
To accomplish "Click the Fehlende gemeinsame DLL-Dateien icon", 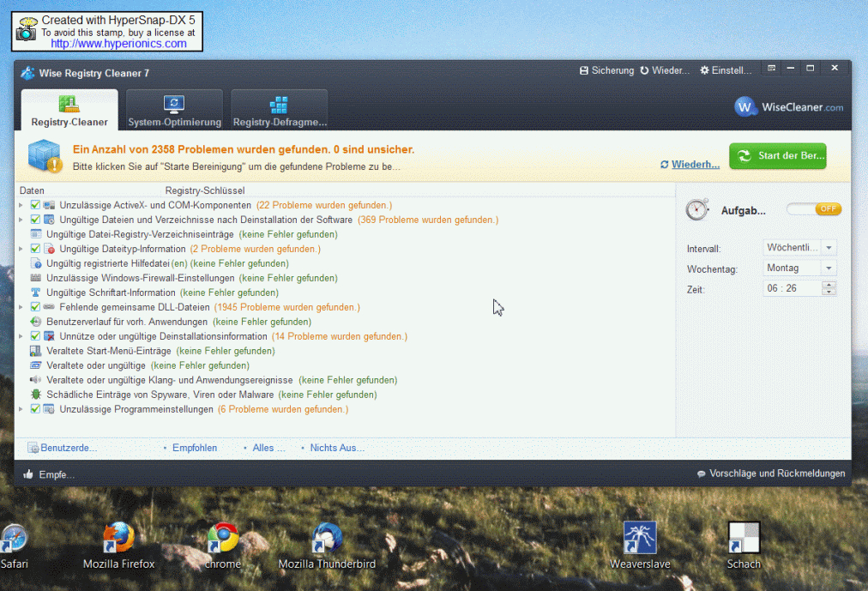I will 49,307.
